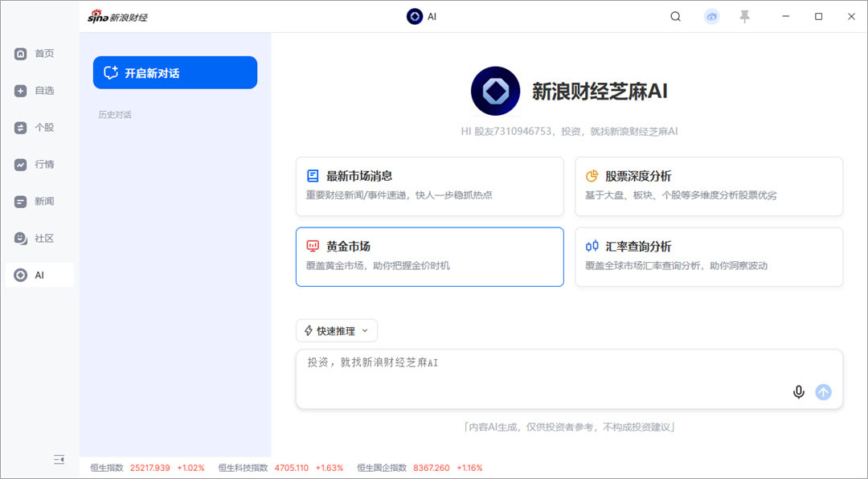
Task: Click the 黄金市场 monitor icon
Action: point(313,246)
